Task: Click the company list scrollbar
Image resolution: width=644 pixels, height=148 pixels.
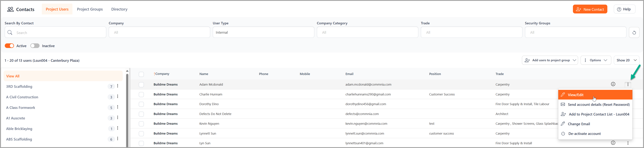Action: [x=127, y=110]
